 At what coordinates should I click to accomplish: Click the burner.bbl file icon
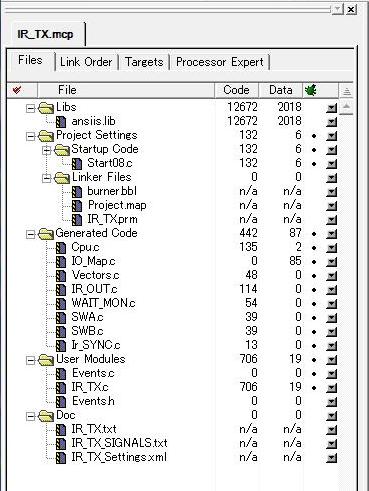click(x=77, y=192)
